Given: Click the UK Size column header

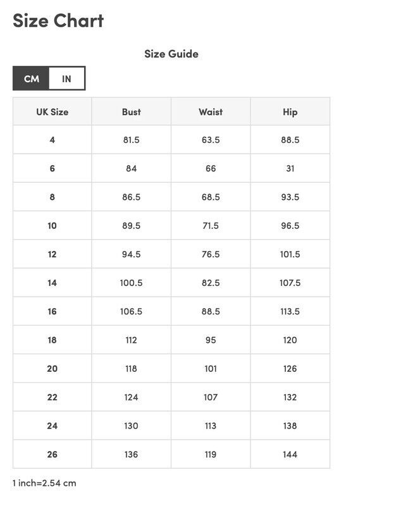Looking at the screenshot, I should (52, 112).
